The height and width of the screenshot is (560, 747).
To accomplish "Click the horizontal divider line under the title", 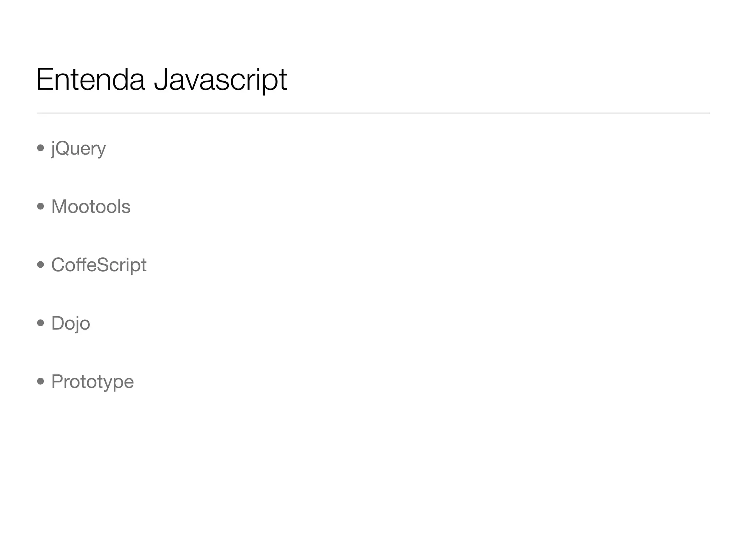I will 373,113.
